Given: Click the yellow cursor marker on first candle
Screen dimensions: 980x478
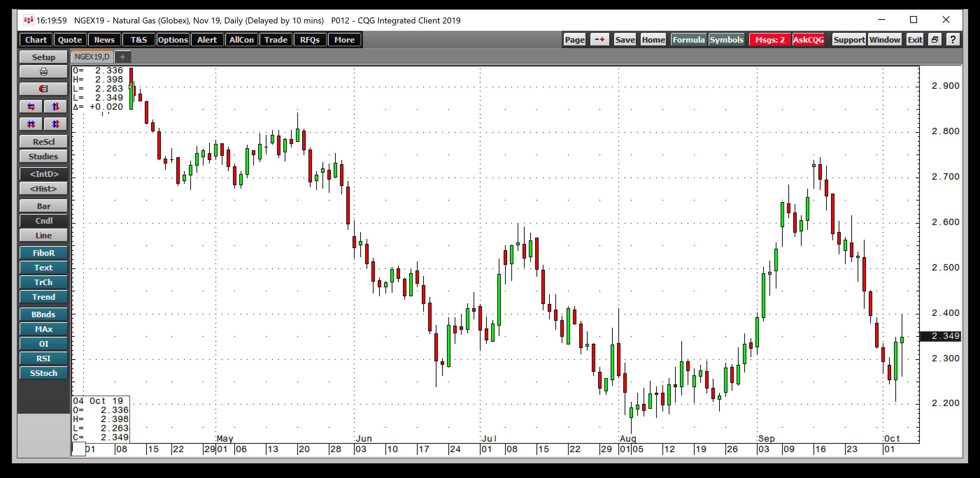Looking at the screenshot, I should coord(130,87).
